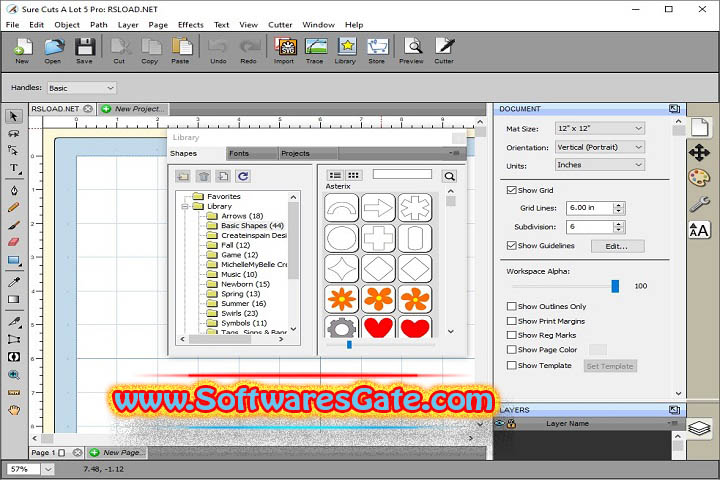Switch Library to grid thumbnail view
The image size is (720, 480).
click(x=354, y=175)
